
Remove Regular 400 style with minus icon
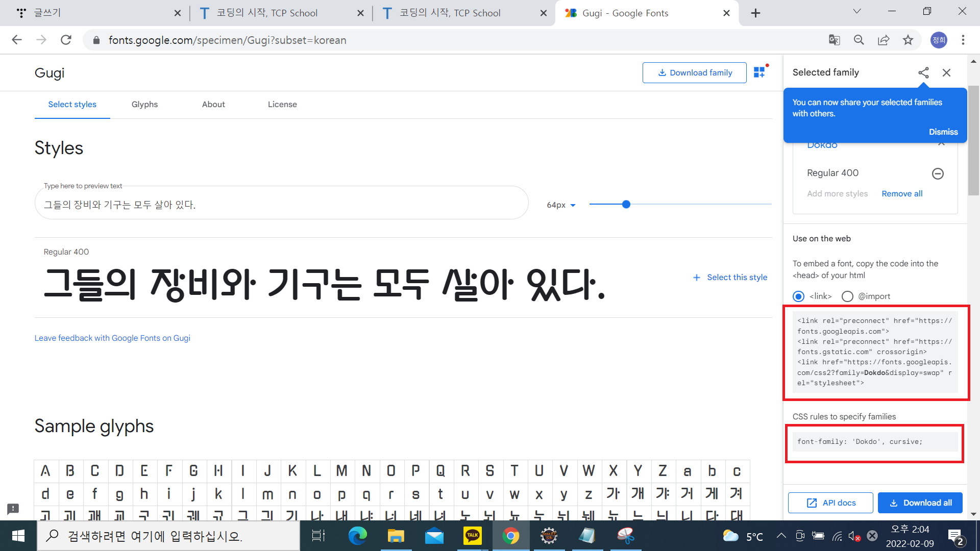938,173
